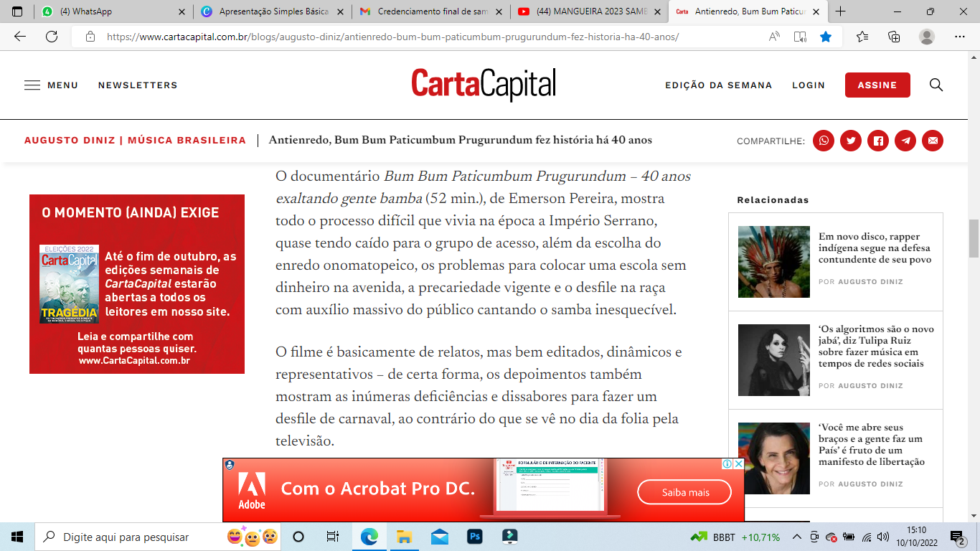980x551 pixels.
Task: Open Photoshop from the taskbar
Action: 475,537
